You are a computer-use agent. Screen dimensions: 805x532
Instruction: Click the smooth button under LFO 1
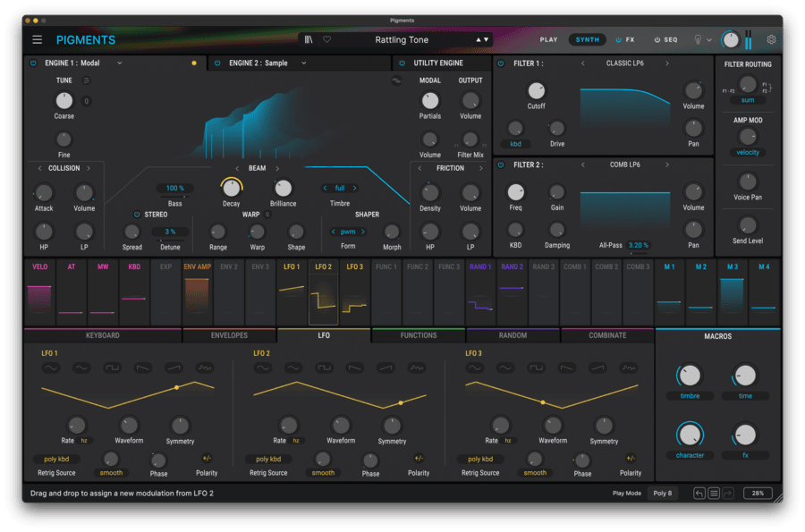[x=111, y=473]
